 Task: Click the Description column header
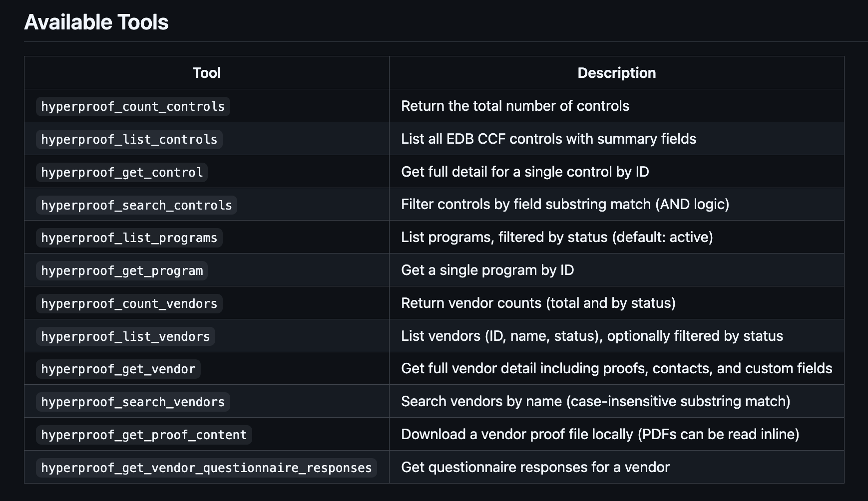pyautogui.click(x=617, y=73)
